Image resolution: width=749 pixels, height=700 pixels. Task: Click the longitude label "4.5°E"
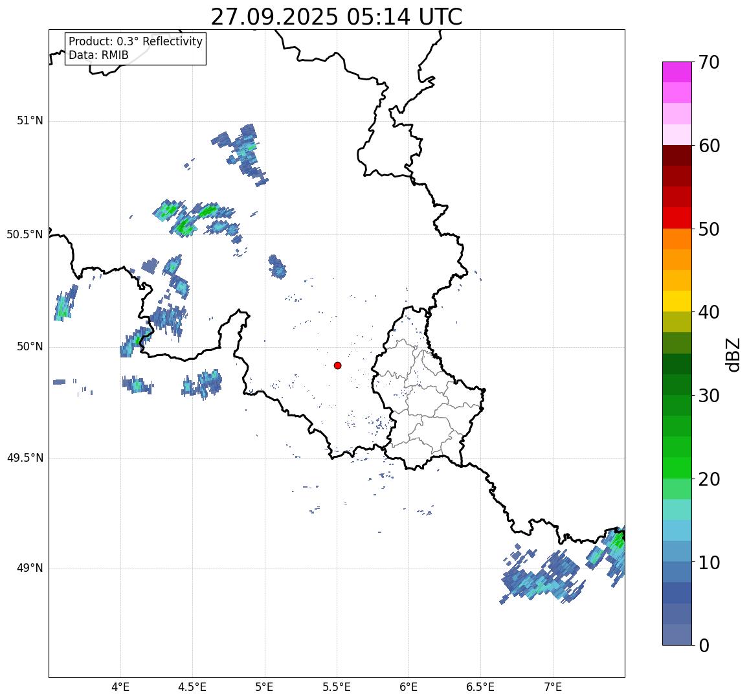tap(192, 687)
